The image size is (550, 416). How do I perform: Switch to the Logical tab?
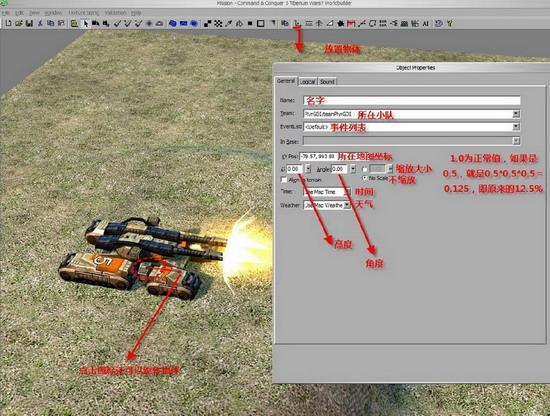tap(307, 81)
